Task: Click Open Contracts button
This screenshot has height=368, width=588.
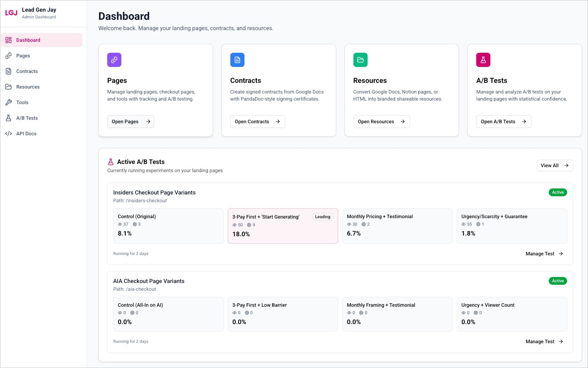Action: [x=257, y=121]
